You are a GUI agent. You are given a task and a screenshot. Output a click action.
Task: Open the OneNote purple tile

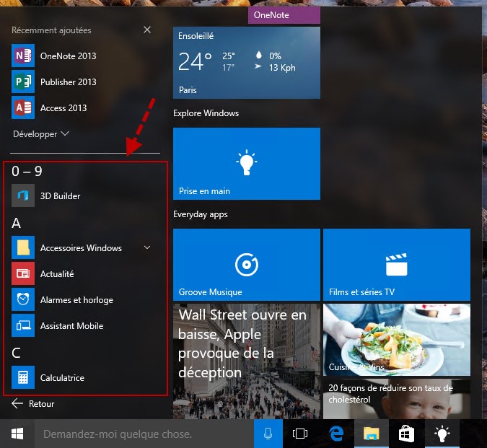284,15
